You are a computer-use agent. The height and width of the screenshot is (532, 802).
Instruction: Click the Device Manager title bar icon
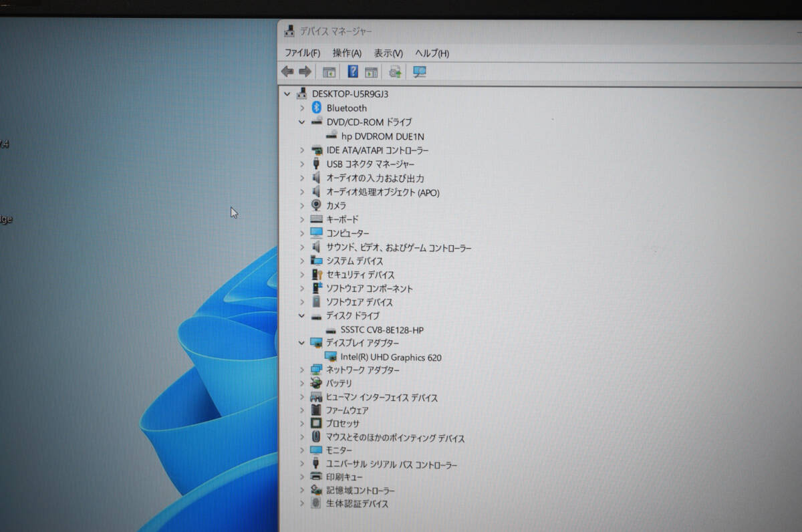click(289, 31)
